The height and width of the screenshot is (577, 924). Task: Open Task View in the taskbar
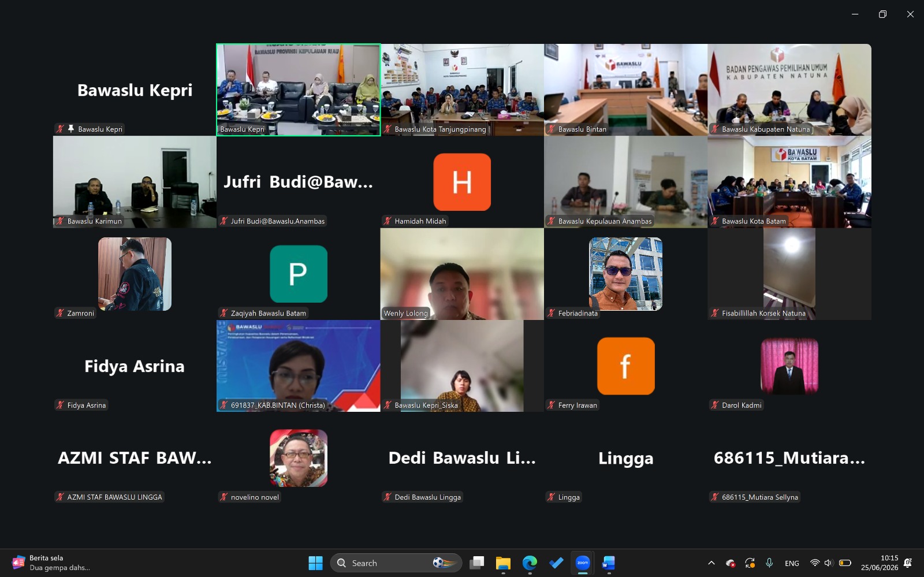[477, 563]
